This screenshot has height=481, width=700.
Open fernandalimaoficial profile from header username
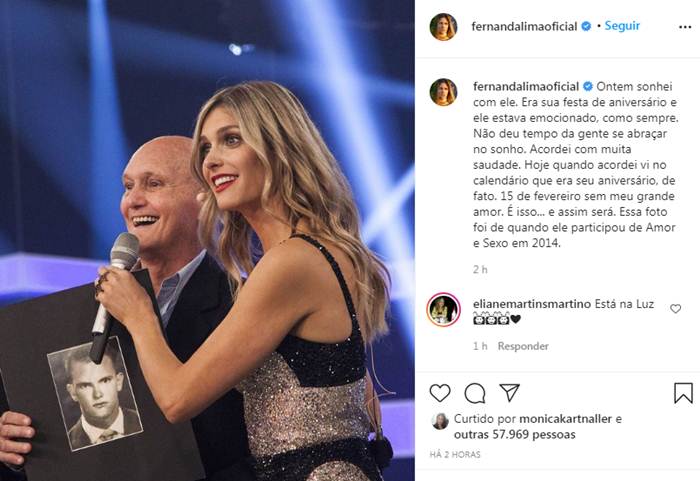[524, 26]
